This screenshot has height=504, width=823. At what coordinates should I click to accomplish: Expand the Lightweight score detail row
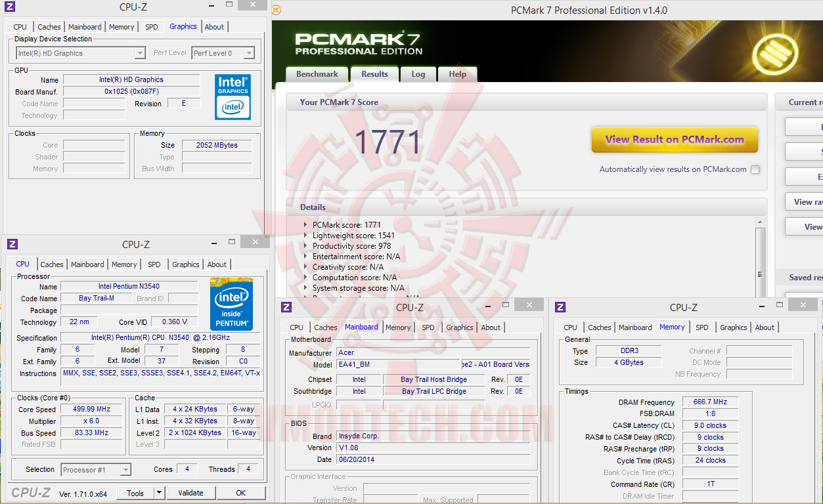point(306,236)
